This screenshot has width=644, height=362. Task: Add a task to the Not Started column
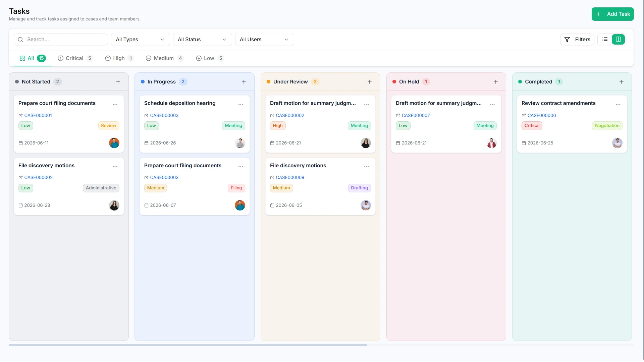point(118,82)
